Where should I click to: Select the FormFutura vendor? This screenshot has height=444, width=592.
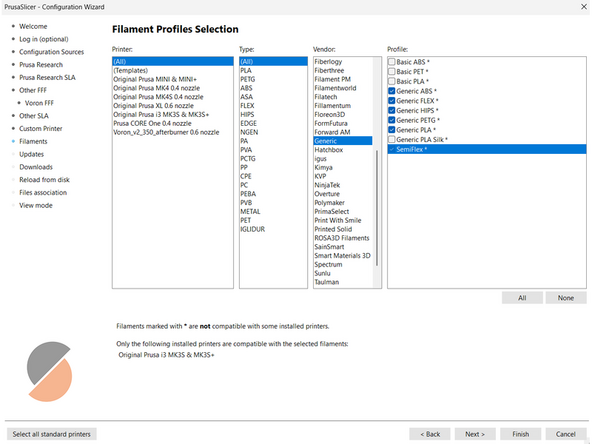click(343, 123)
